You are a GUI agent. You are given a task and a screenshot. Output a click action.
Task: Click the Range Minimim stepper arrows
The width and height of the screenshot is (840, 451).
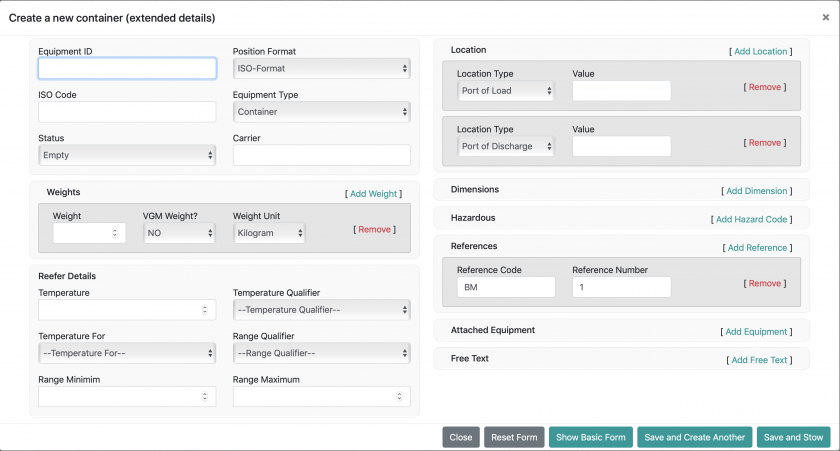205,396
